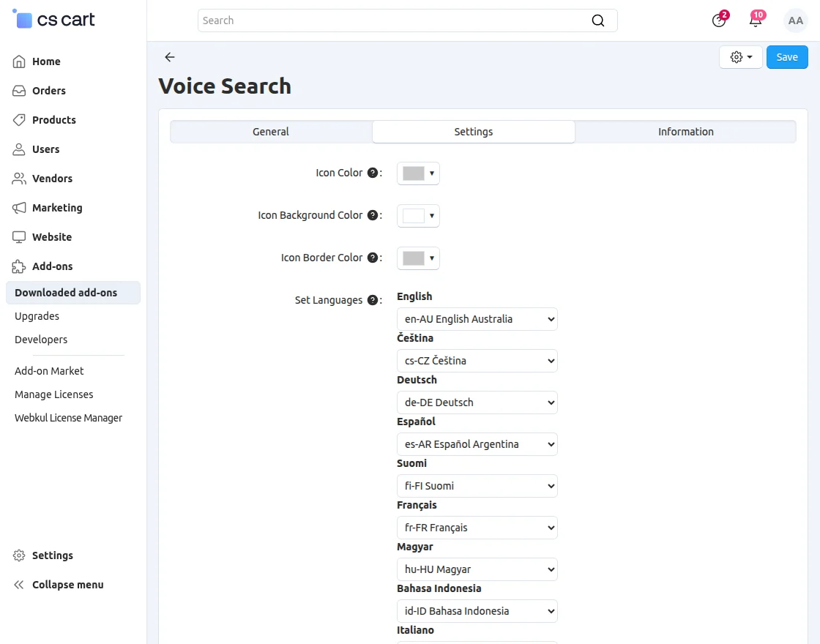Viewport: 820px width, 644px height.
Task: Click the Settings gear icon in sidebar
Action: pos(19,555)
